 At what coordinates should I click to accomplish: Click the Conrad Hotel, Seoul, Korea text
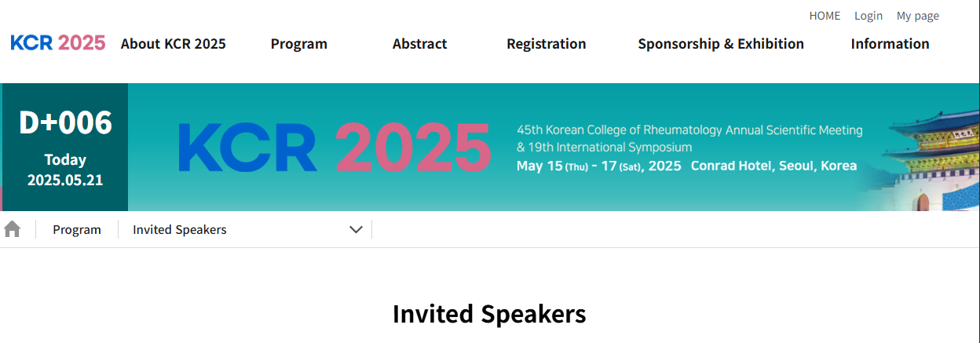pos(773,166)
